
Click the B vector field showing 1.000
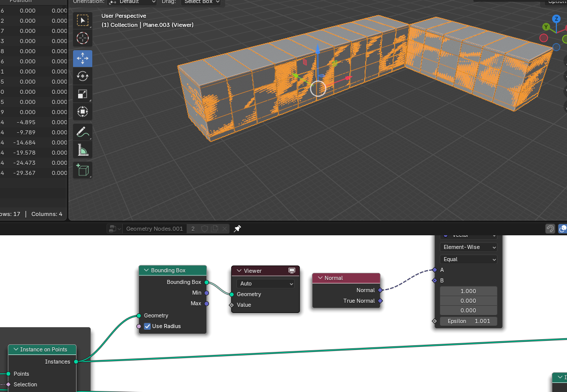468,291
